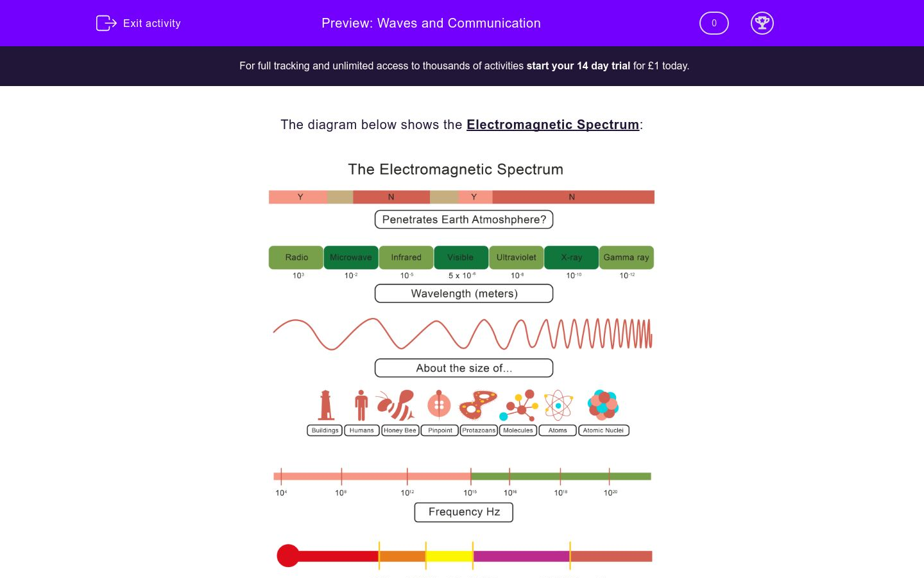Viewport: 924px width, 578px height.
Task: Toggle the Gamma ray band
Action: point(626,257)
